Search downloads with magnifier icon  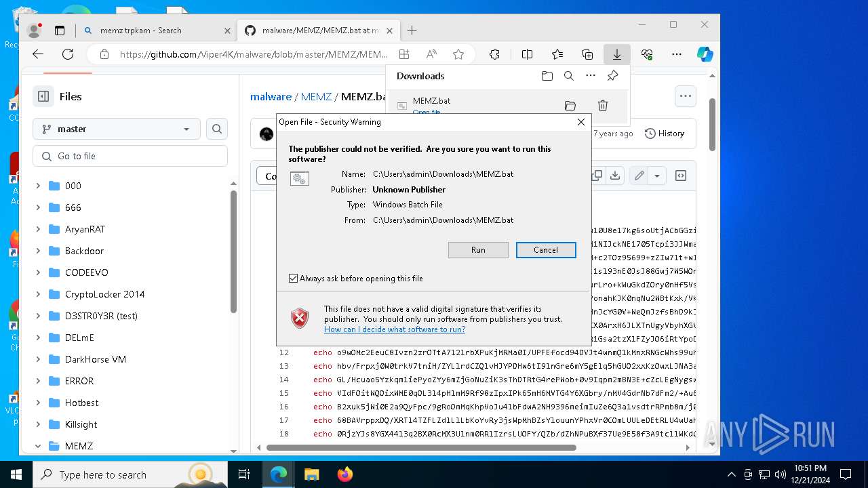pos(569,76)
